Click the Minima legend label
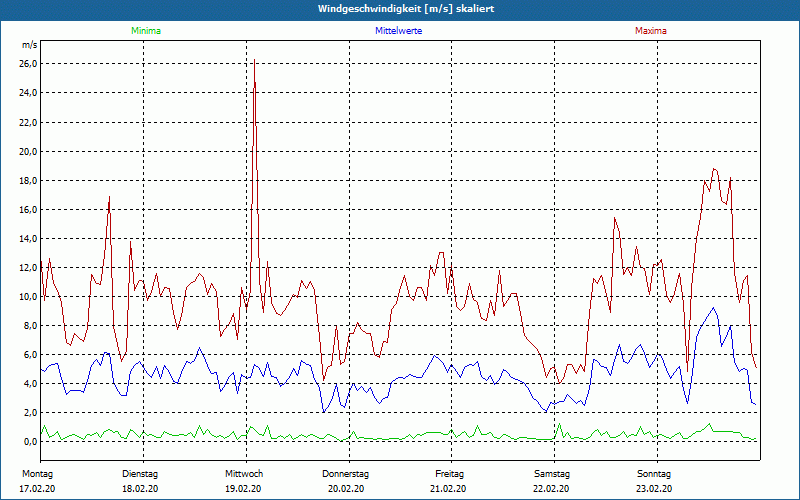The height and width of the screenshot is (500, 800). pyautogui.click(x=146, y=31)
